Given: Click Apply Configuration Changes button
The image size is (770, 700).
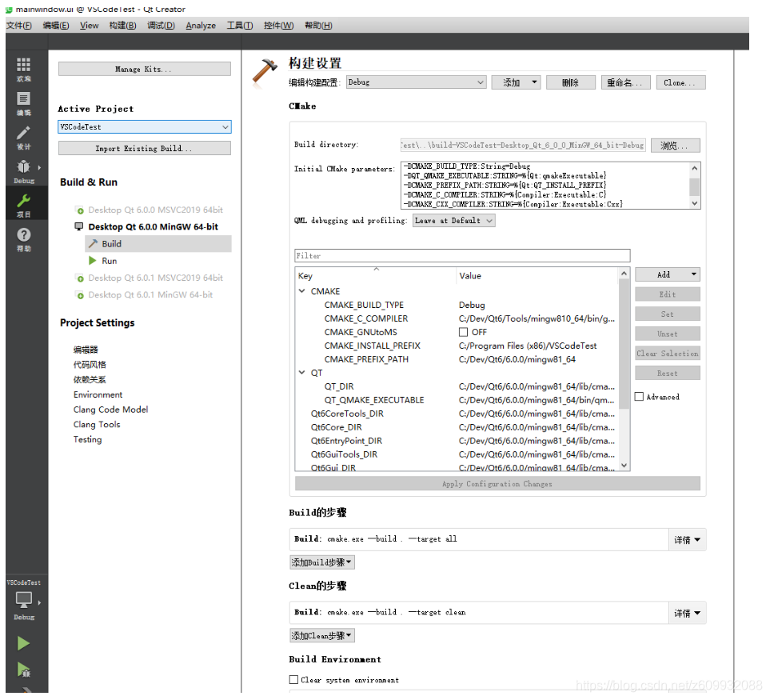Looking at the screenshot, I should (x=497, y=483).
